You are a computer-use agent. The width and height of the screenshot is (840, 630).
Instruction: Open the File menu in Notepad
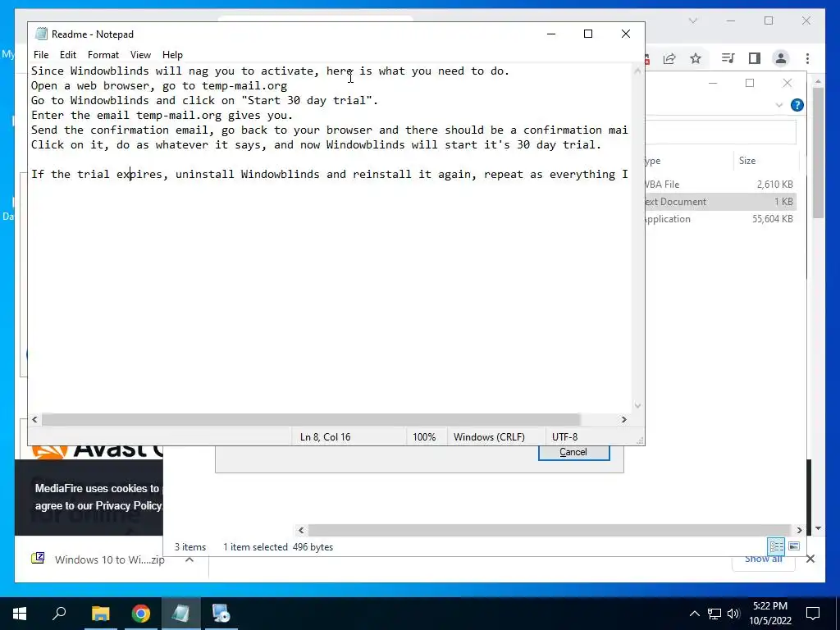pyautogui.click(x=41, y=55)
